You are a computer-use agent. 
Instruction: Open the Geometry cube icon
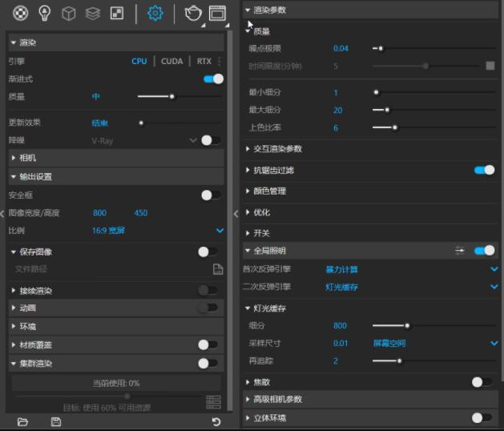click(x=69, y=13)
